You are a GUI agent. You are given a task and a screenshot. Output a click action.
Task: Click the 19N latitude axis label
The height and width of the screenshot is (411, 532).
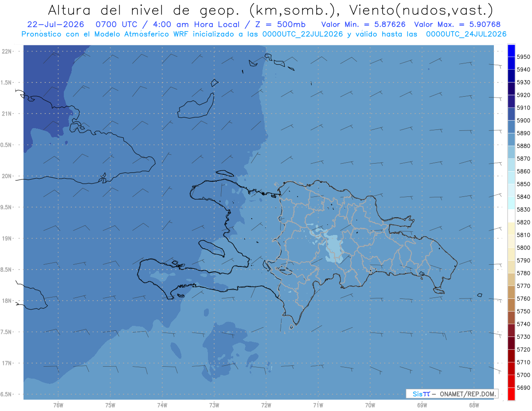click(6, 238)
